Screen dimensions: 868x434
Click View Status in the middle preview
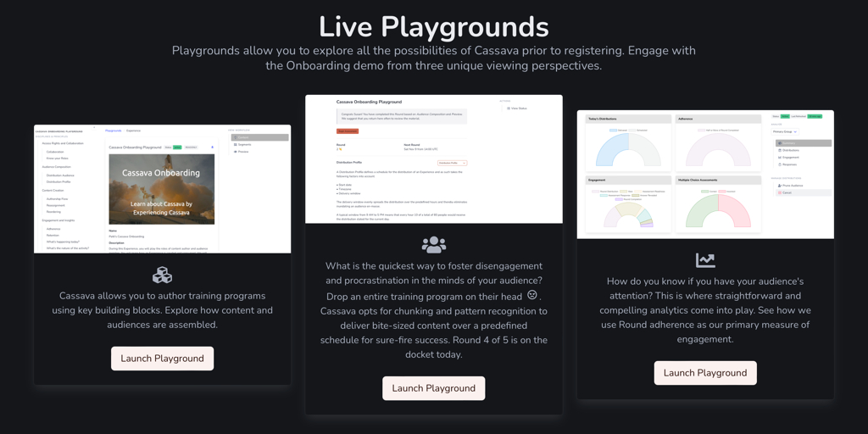(518, 108)
